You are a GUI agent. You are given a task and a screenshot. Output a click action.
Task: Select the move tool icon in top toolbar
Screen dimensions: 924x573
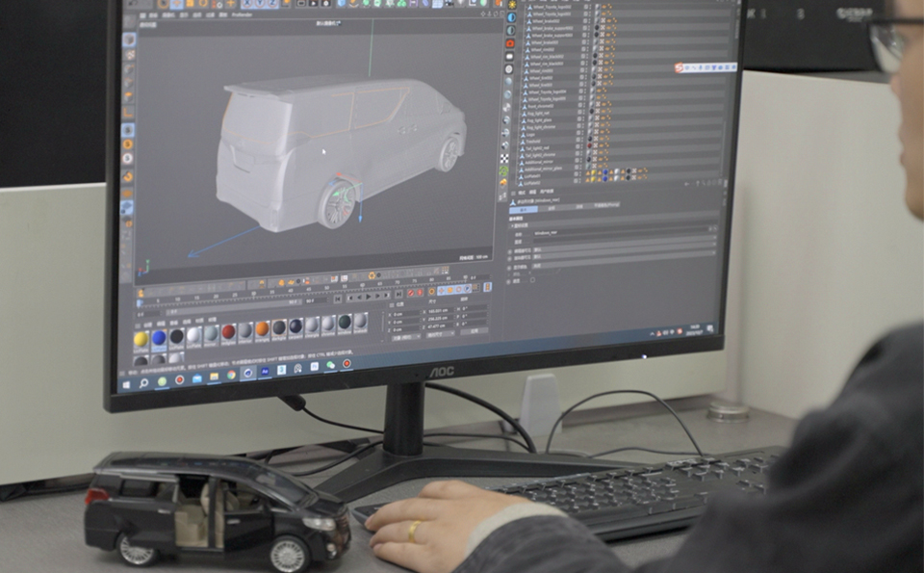(x=177, y=4)
